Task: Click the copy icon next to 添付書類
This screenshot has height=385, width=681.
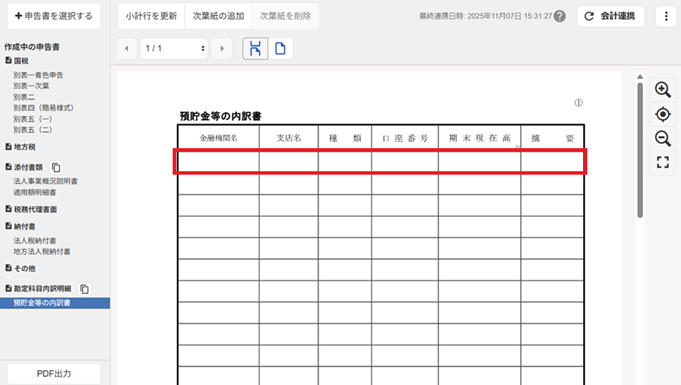Action: (x=56, y=167)
